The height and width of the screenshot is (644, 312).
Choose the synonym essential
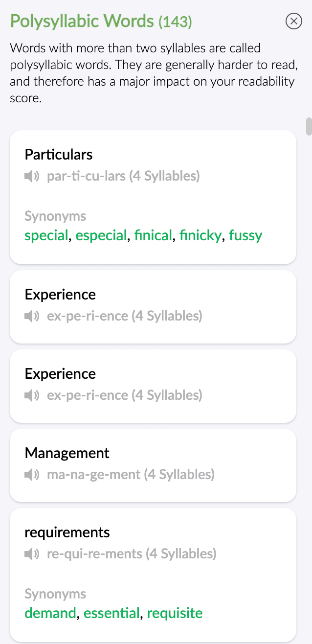pyautogui.click(x=110, y=613)
